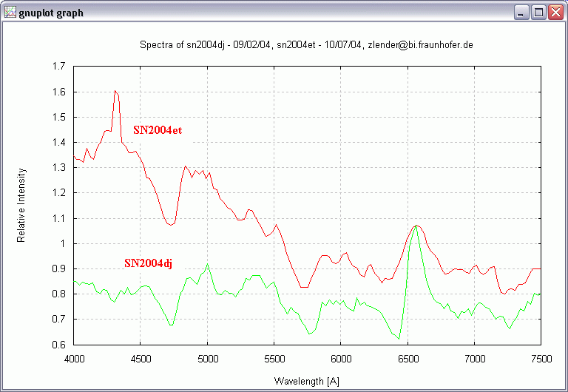Image resolution: width=568 pixels, height=392 pixels.
Task: Click the "Relative Intensity" y-axis label
Action: (x=22, y=205)
